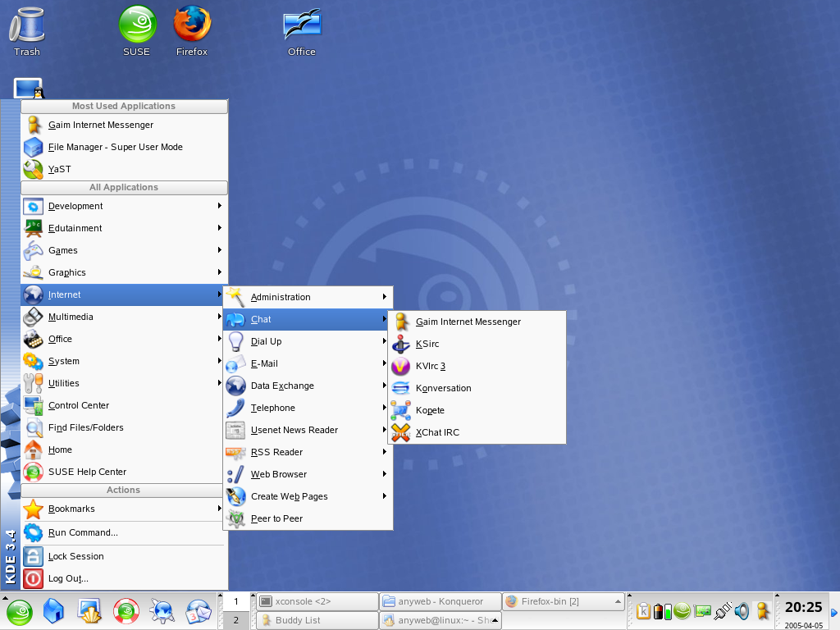Expand the Utilities submenu arrow
The height and width of the screenshot is (630, 840).
pyautogui.click(x=220, y=383)
